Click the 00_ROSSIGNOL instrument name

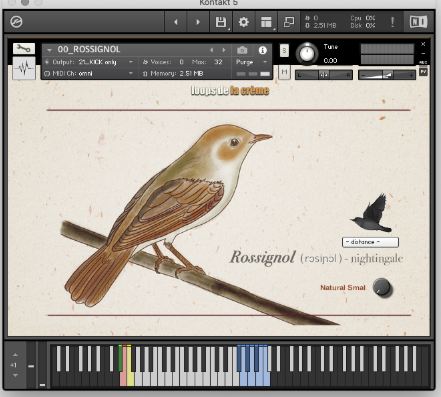coord(89,50)
